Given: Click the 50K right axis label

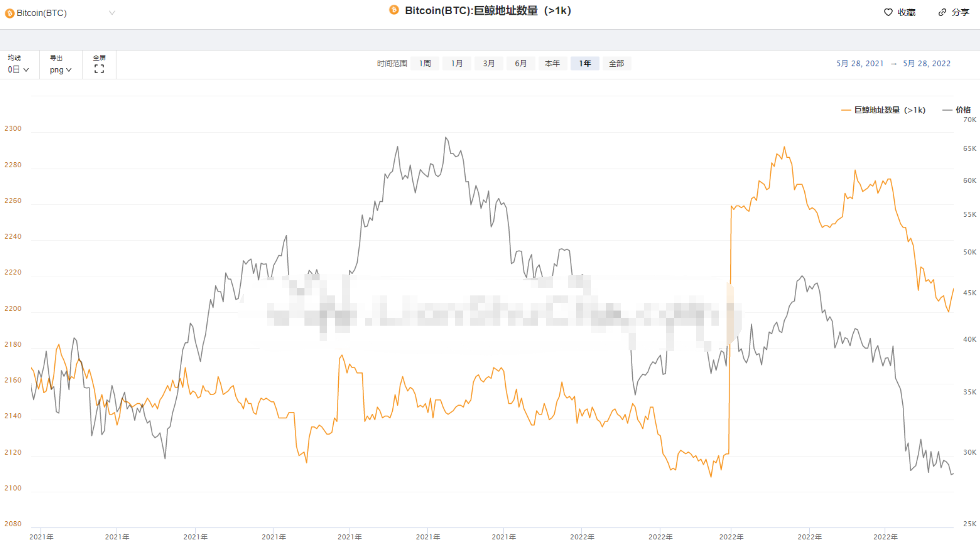Looking at the screenshot, I should [970, 252].
